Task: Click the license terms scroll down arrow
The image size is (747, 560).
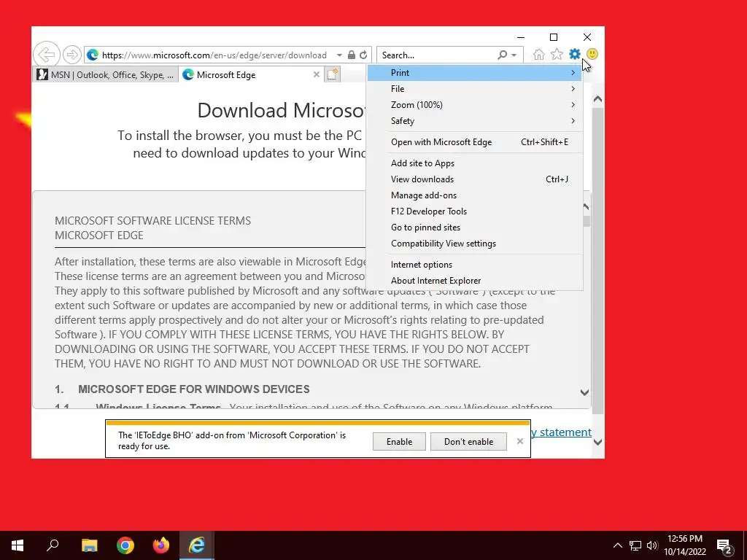Action: [x=584, y=393]
